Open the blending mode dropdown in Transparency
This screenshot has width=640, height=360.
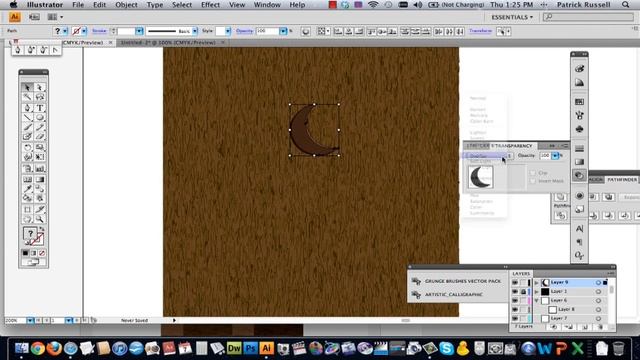click(488, 156)
